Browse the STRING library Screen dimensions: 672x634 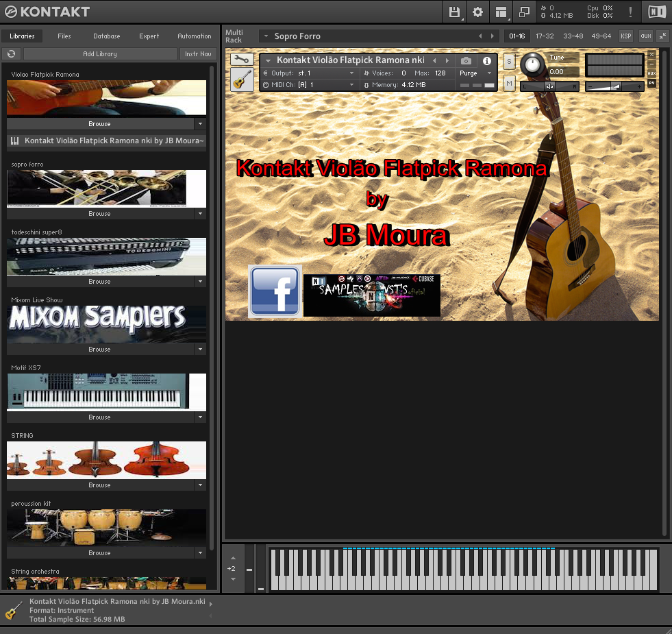tap(101, 485)
